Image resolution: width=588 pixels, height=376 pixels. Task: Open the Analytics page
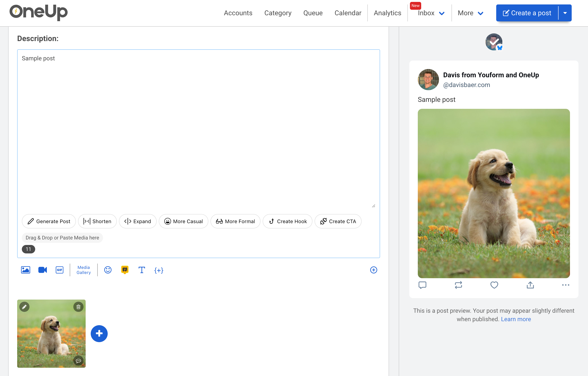click(x=387, y=13)
